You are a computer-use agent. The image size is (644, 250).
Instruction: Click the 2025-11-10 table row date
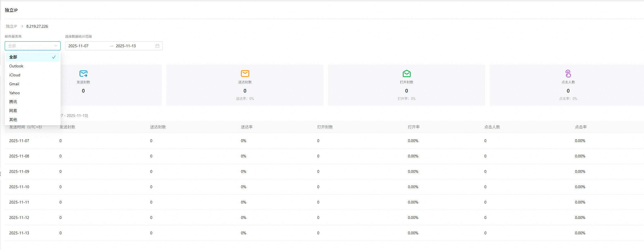pyautogui.click(x=19, y=187)
